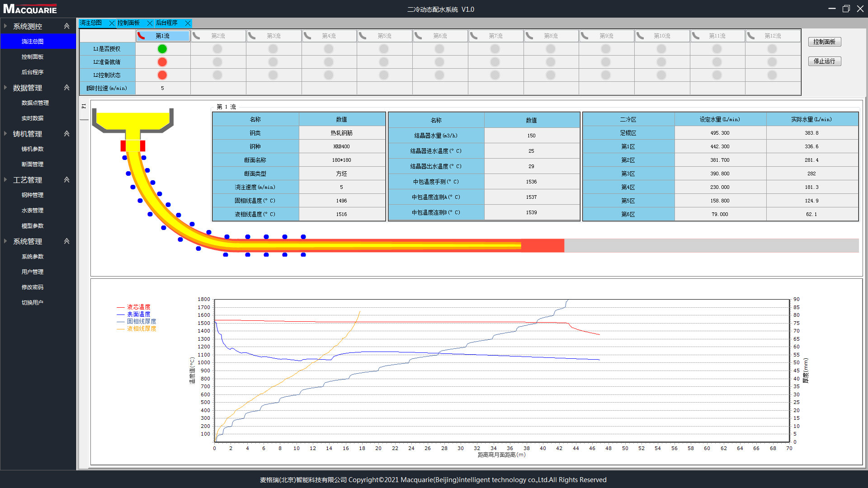Select the 第10流 strand icon
Image resolution: width=868 pixels, height=488 pixels.
click(x=641, y=36)
